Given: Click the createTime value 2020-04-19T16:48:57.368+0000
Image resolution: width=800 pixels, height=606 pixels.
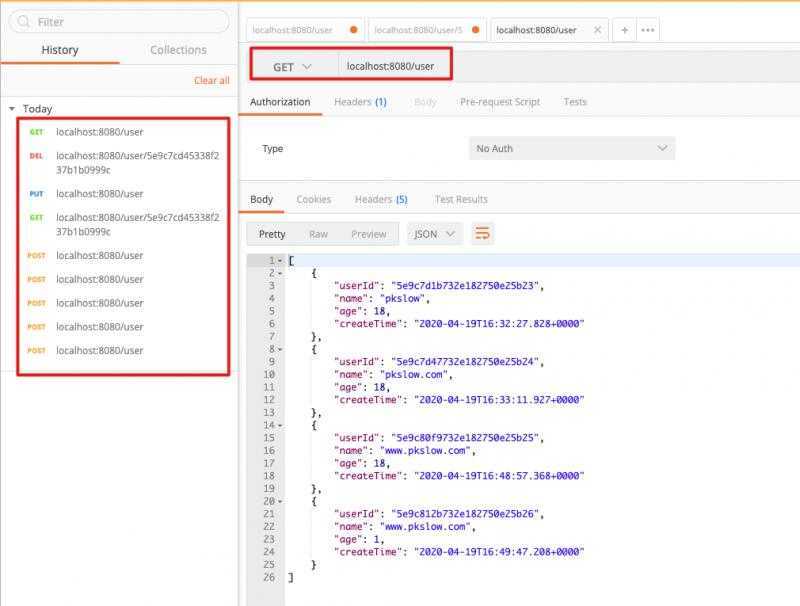Looking at the screenshot, I should [x=499, y=476].
